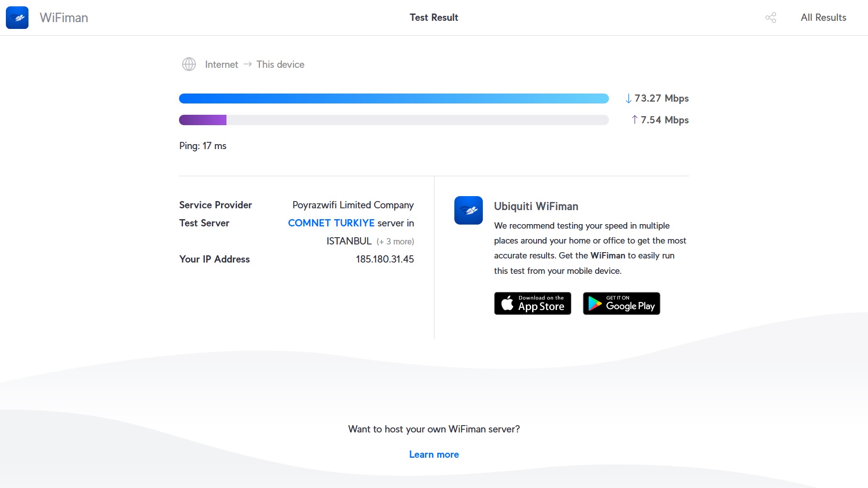Click the download arrow icon beside 73.27 Mbps

(628, 99)
